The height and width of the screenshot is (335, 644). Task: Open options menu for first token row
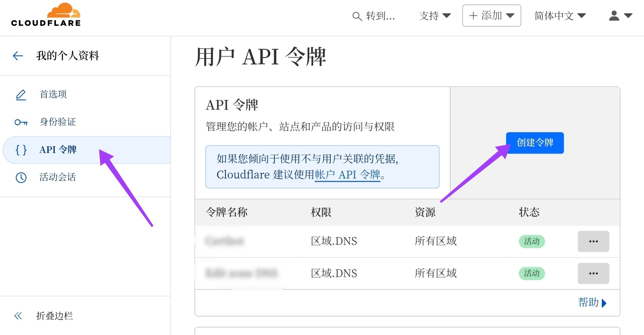pyautogui.click(x=593, y=241)
